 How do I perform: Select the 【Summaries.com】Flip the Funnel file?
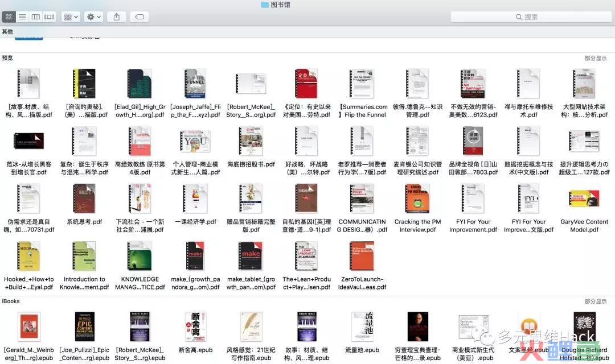click(x=362, y=84)
